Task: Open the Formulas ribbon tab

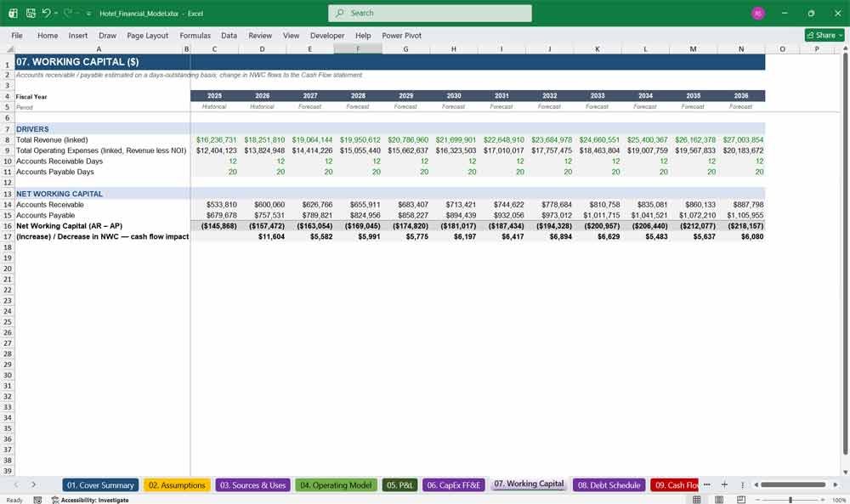Action: (195, 35)
